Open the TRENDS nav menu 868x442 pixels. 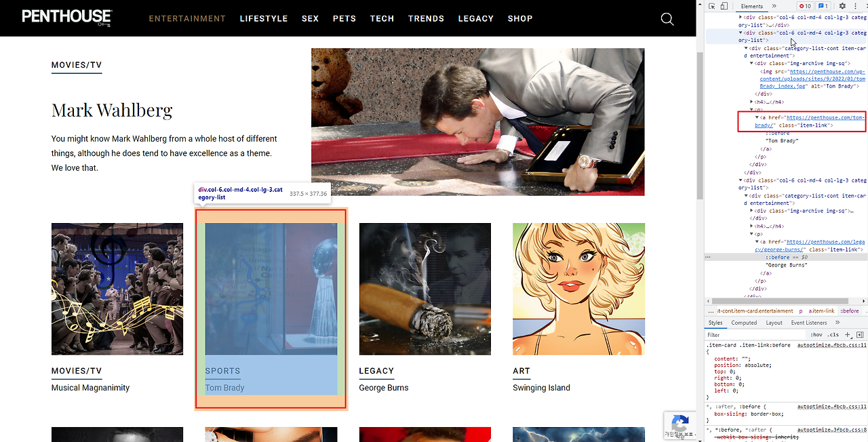[x=426, y=18]
